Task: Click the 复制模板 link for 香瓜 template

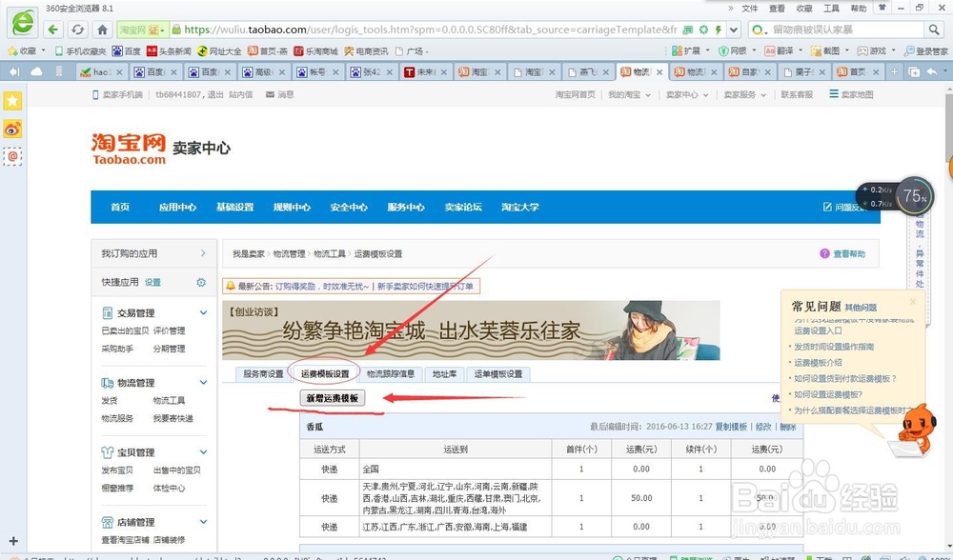Action: coord(730,427)
